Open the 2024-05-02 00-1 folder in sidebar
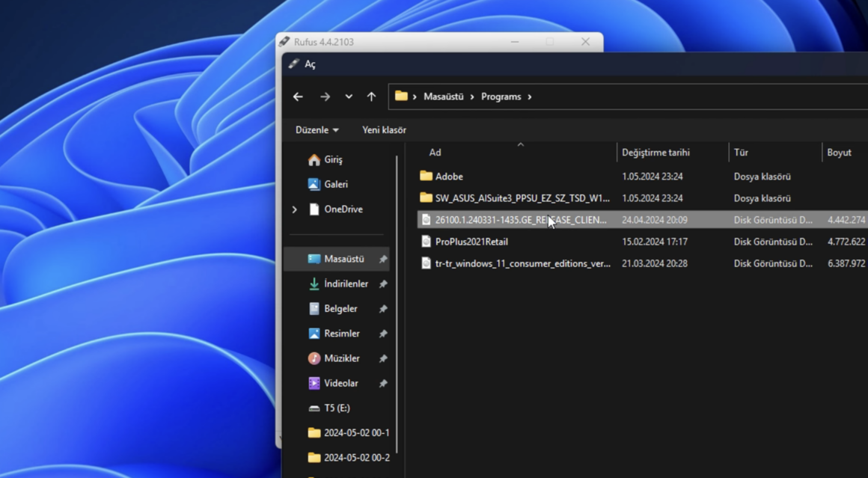The image size is (868, 478). tap(356, 433)
